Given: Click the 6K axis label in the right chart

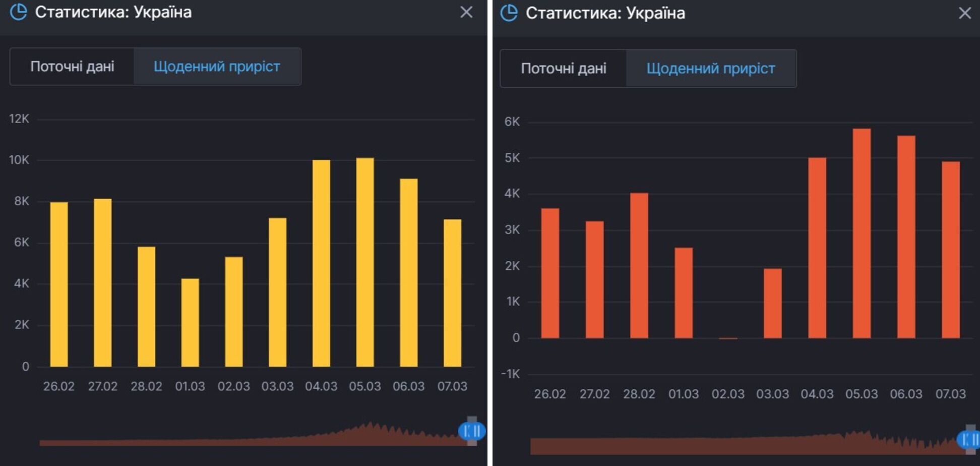Looking at the screenshot, I should pyautogui.click(x=512, y=122).
